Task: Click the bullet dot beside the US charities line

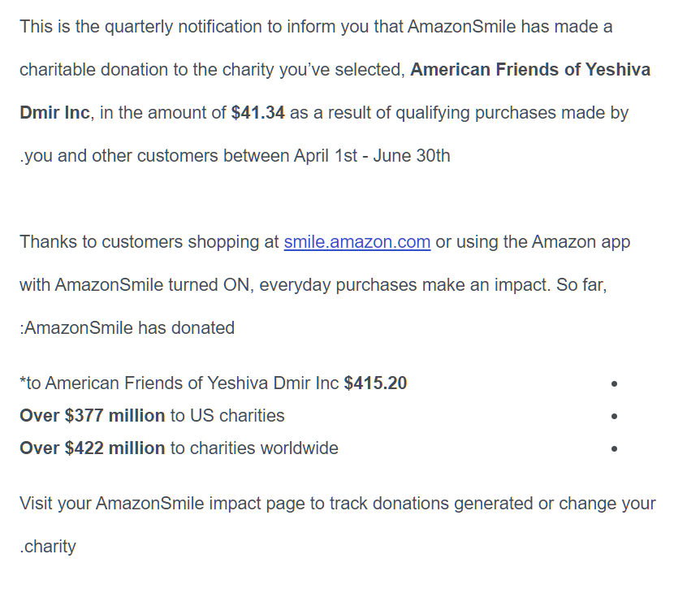Action: [x=614, y=416]
